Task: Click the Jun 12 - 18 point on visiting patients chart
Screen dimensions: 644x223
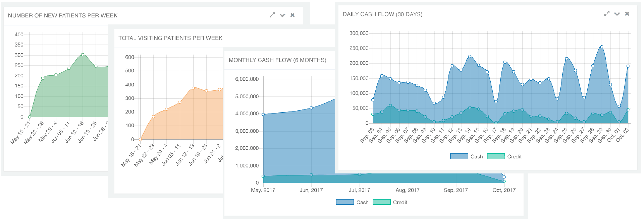Action: [x=193, y=88]
